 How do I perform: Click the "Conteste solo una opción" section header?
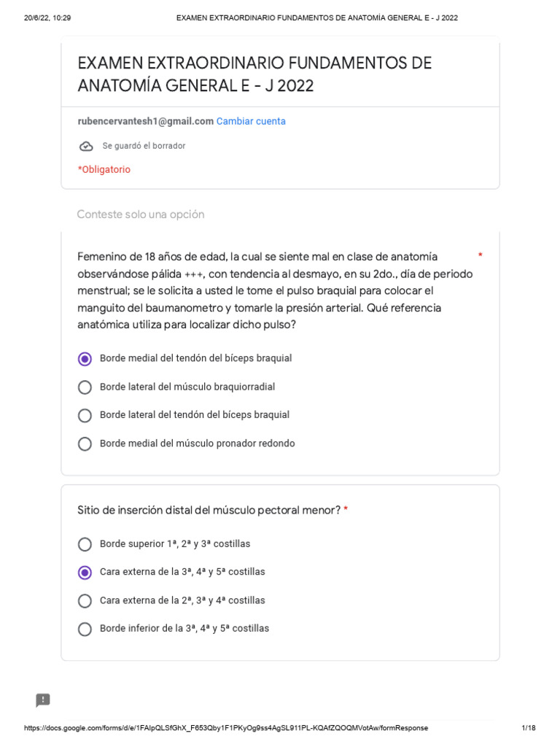pos(140,214)
